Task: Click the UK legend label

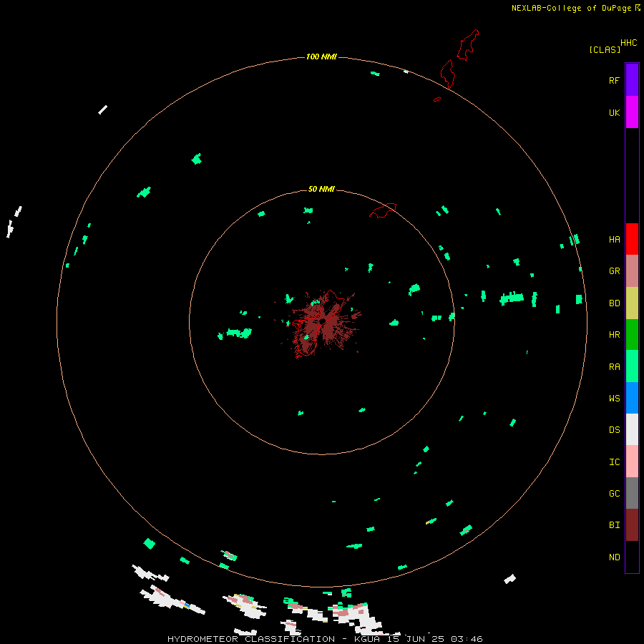Action: 614,112
